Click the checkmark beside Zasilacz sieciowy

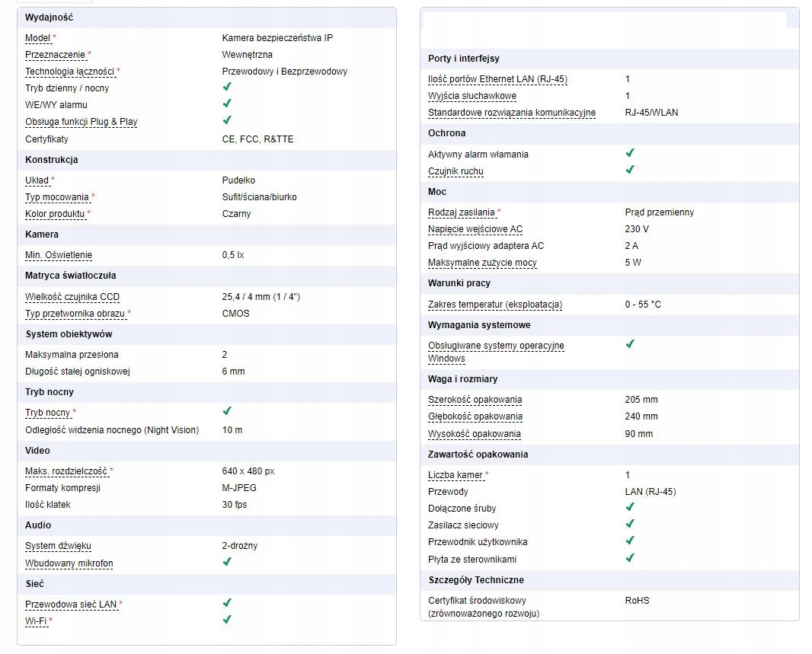point(629,525)
